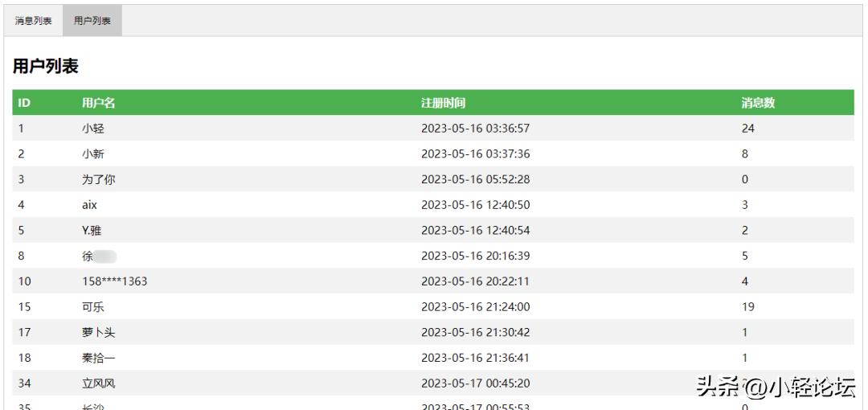
Task: Click message count 24 for 小轻
Action: 747,129
